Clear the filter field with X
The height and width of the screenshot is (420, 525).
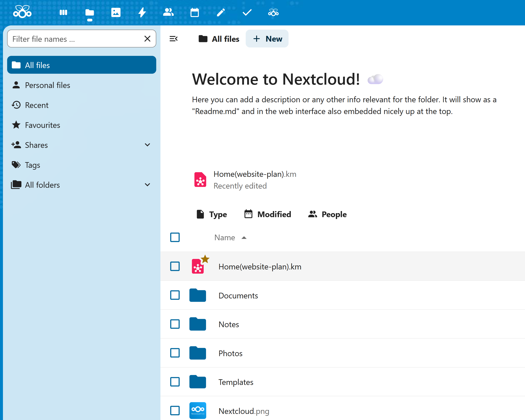[147, 39]
